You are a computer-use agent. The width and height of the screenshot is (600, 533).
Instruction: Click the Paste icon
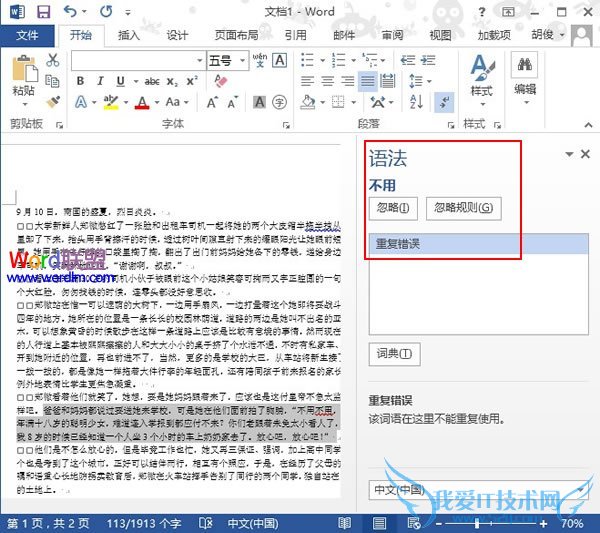click(x=22, y=78)
